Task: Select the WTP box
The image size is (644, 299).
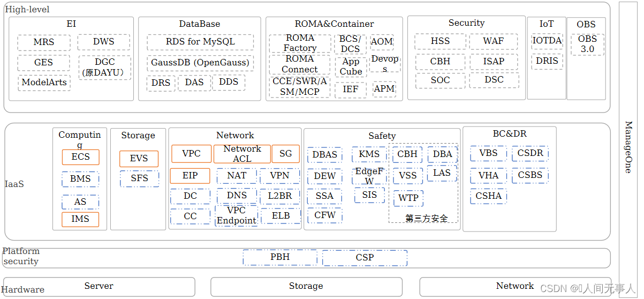Action: 408,198
